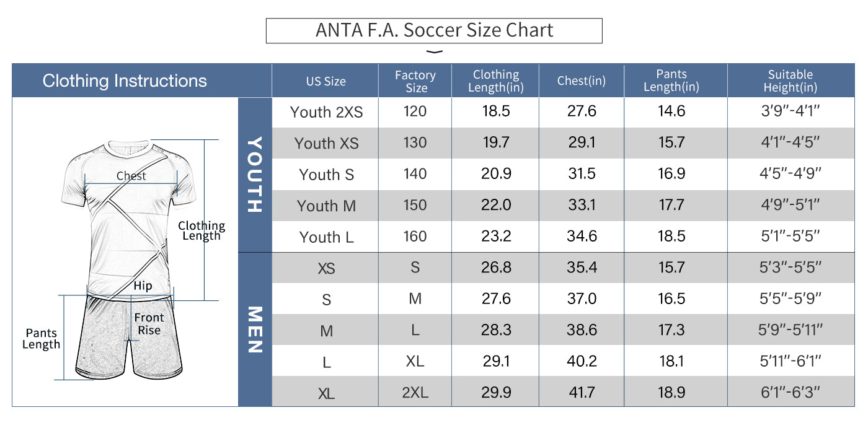The width and height of the screenshot is (868, 423).
Task: Click the Hip label on the diagram
Action: 143,286
